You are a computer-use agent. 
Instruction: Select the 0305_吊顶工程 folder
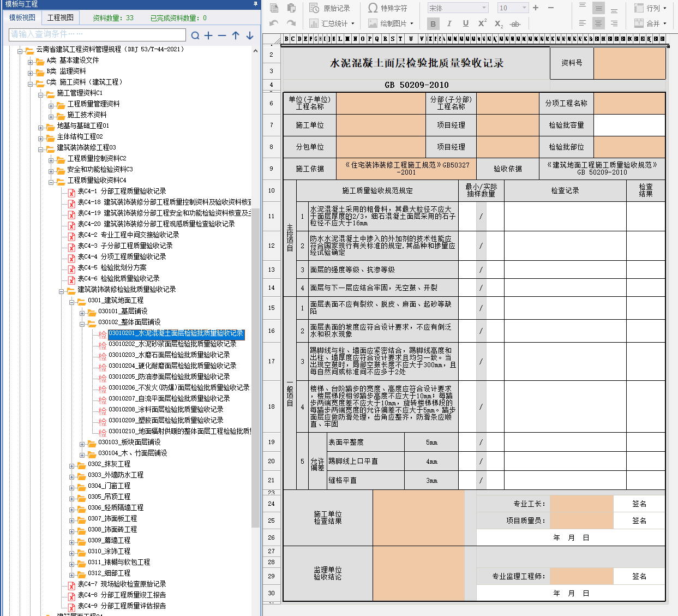pos(109,497)
